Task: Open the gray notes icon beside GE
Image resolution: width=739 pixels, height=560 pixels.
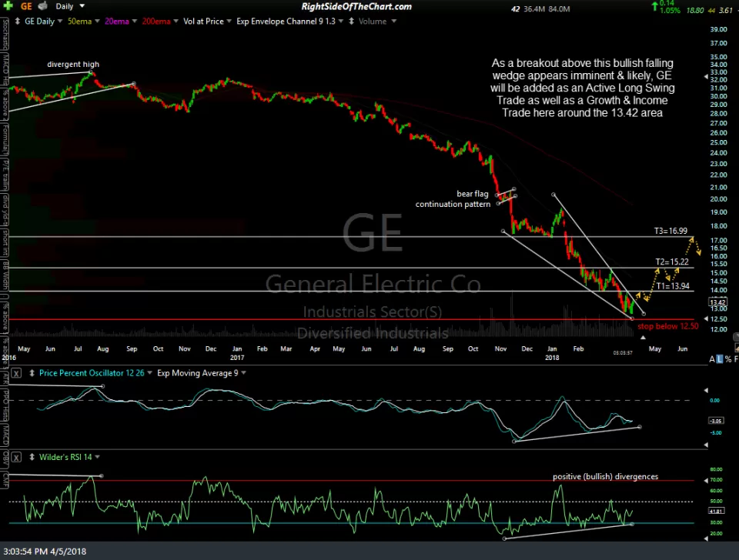Action: coord(43,6)
